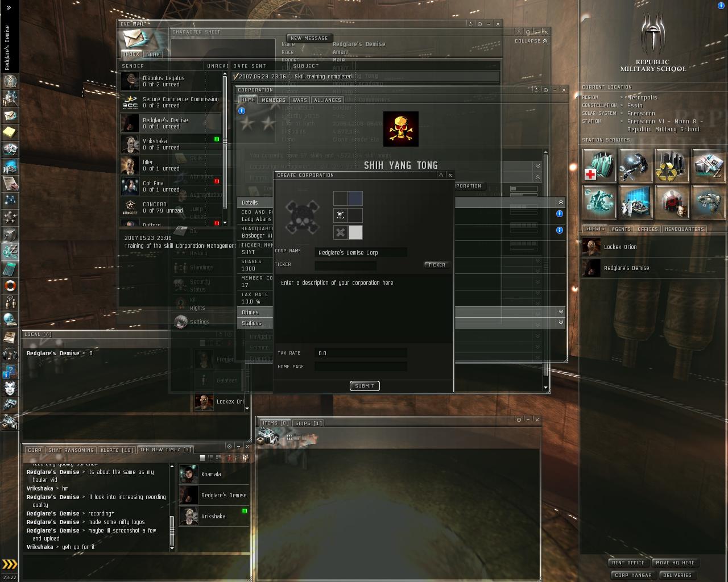Switch to Klepto [10] chat tab
The width and height of the screenshot is (728, 582).
click(117, 450)
